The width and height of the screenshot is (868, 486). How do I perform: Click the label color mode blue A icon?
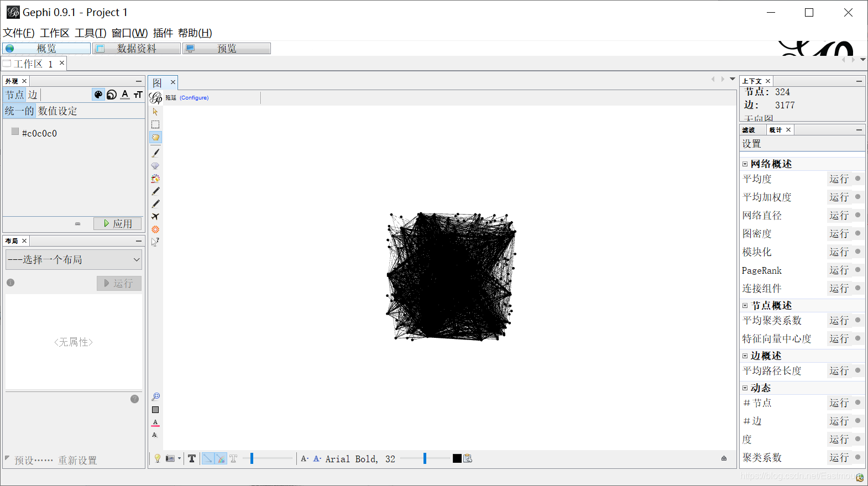[317, 458]
